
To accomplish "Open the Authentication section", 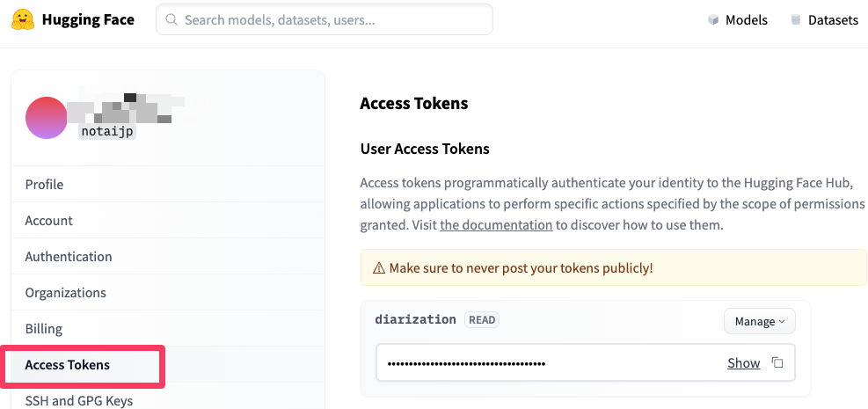I will coord(69,257).
